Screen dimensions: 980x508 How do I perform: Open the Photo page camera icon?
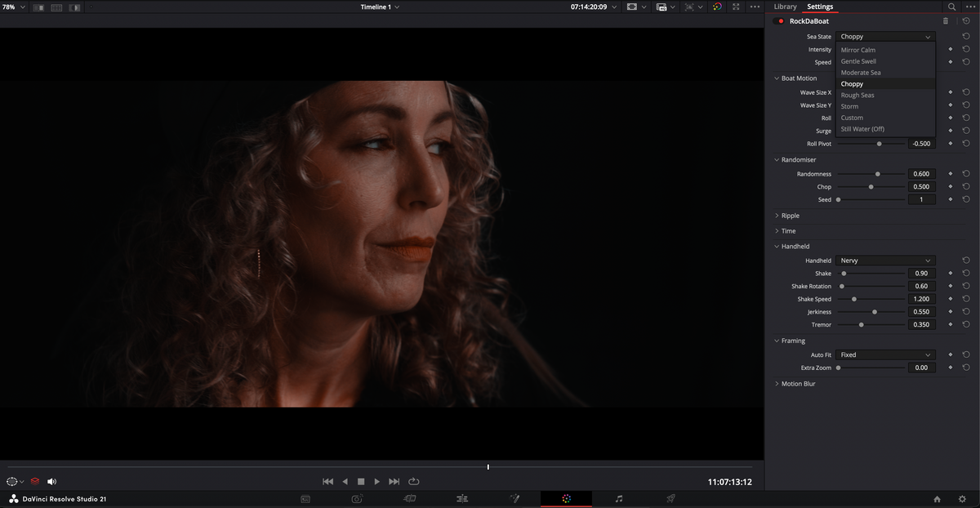coord(357,498)
